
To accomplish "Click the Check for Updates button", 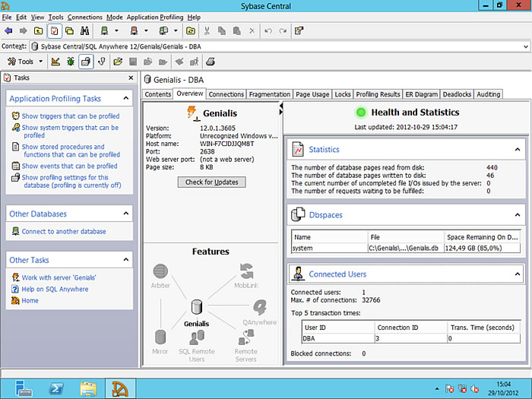I will coord(212,182).
